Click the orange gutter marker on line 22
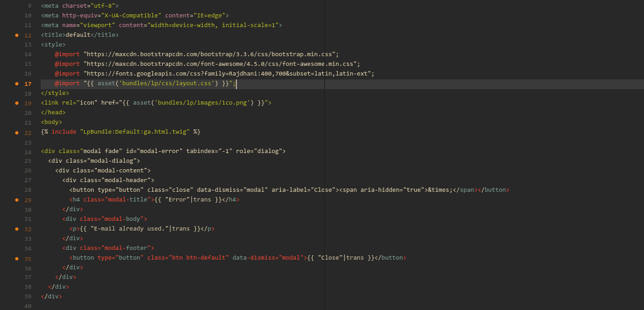644x310 pixels. click(x=17, y=132)
